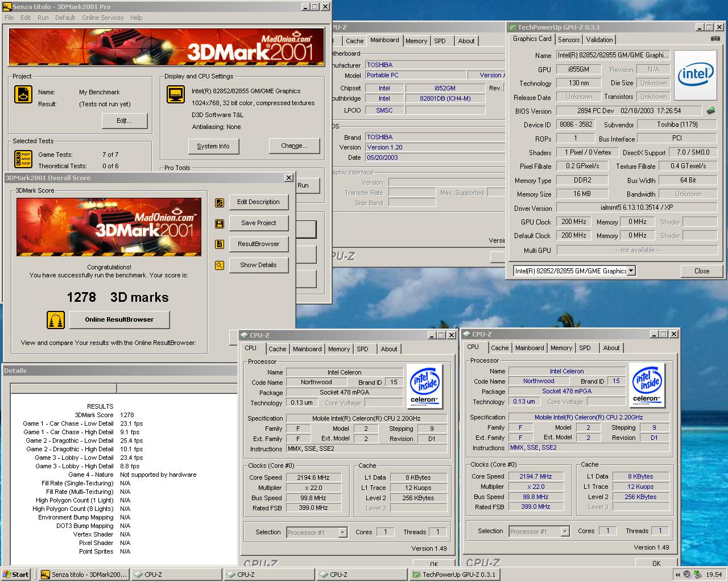
Task: Select About tab in right CPU-Z window
Action: click(611, 348)
